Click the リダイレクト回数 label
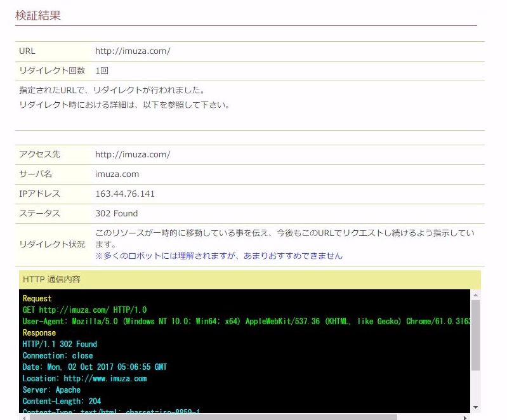Viewport: 507px width, 420px height. 52,70
